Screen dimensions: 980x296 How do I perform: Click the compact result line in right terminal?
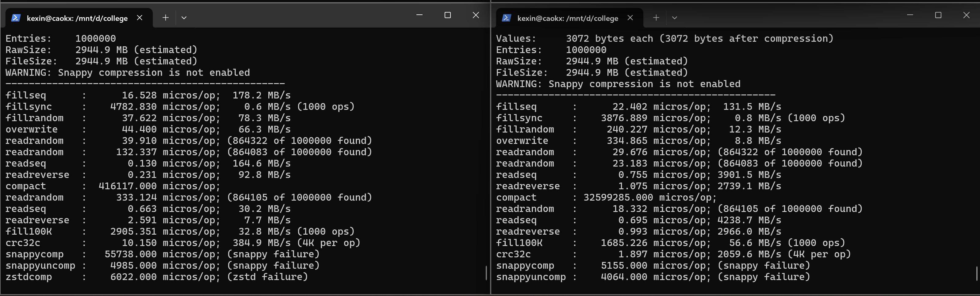pos(606,198)
